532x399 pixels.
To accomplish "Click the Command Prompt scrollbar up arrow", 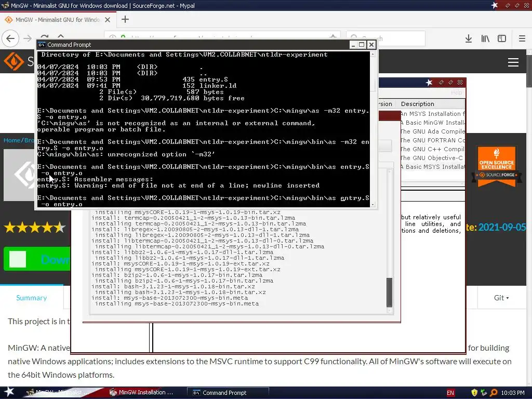I will (373, 54).
